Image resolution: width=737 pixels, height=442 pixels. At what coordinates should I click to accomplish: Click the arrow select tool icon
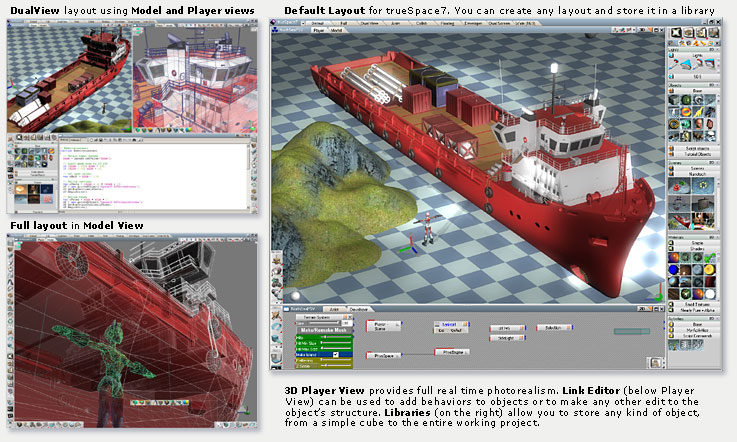(677, 32)
